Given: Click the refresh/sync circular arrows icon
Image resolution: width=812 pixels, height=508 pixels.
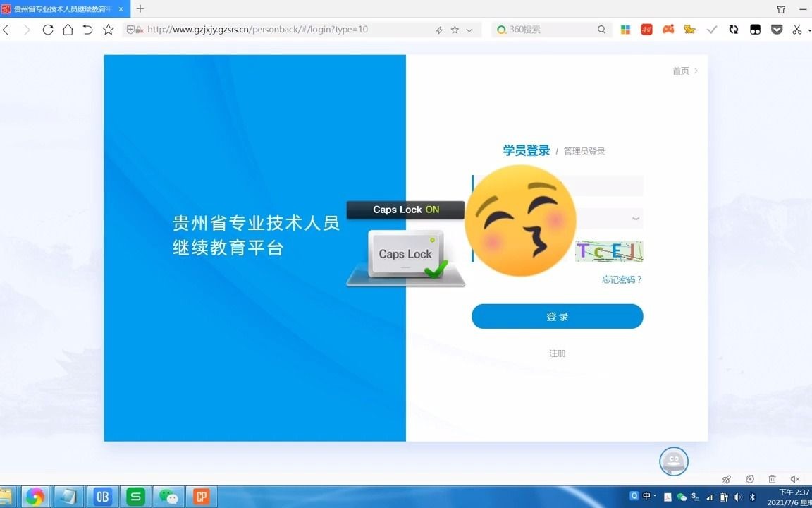Looking at the screenshot, I should (x=734, y=29).
